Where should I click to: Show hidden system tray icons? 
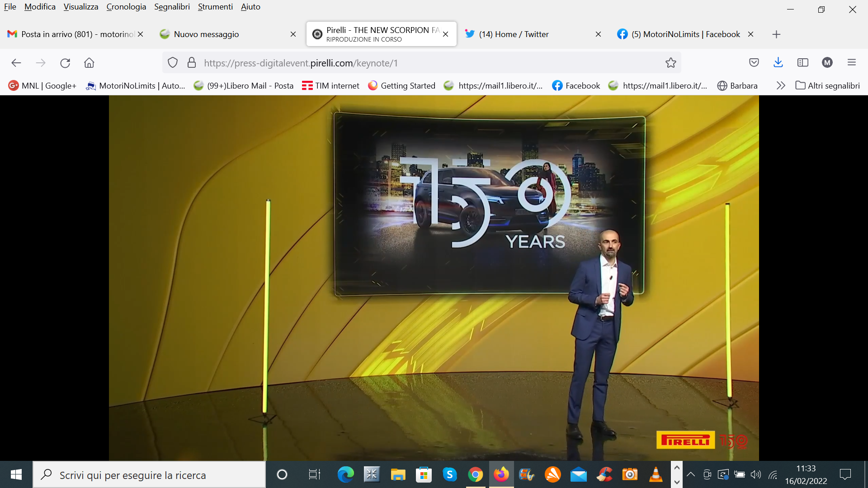(691, 474)
